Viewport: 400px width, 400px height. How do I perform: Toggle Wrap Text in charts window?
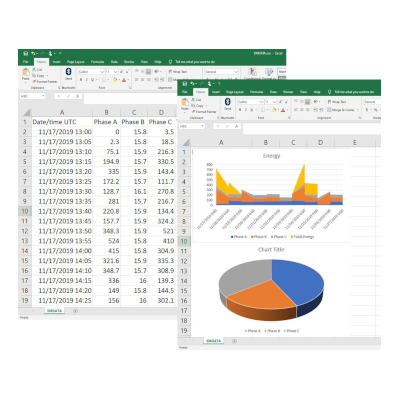point(337,102)
